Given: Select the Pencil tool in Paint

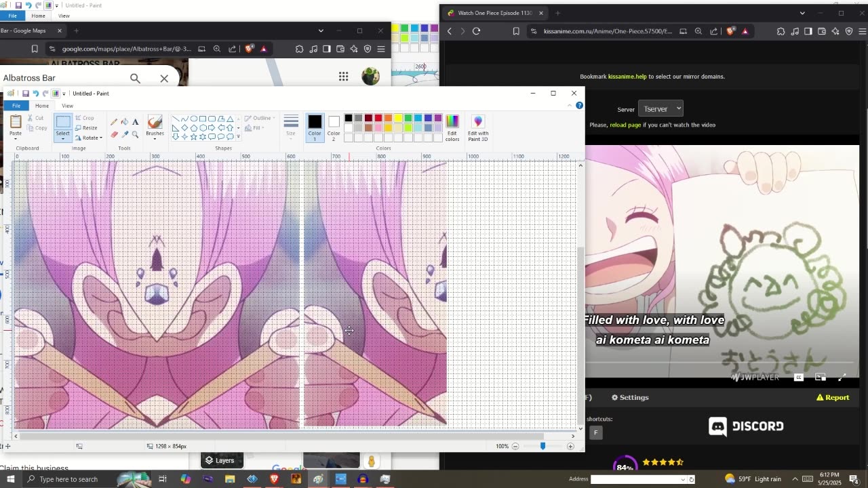Looking at the screenshot, I should [x=114, y=122].
